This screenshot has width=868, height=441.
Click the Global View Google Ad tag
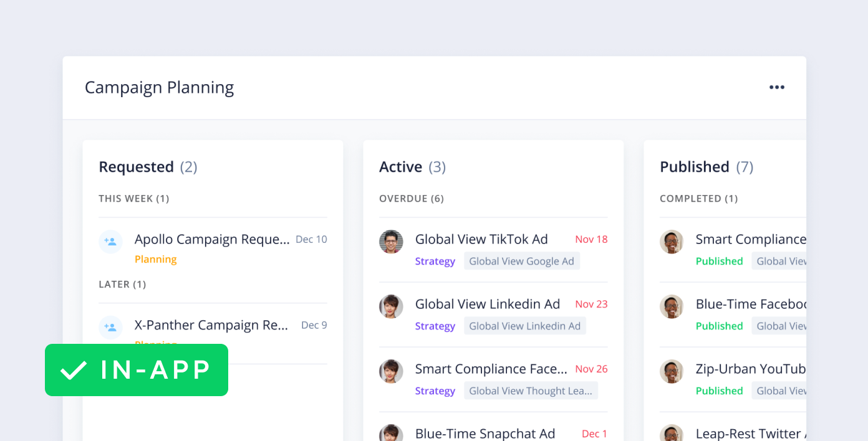tap(521, 261)
